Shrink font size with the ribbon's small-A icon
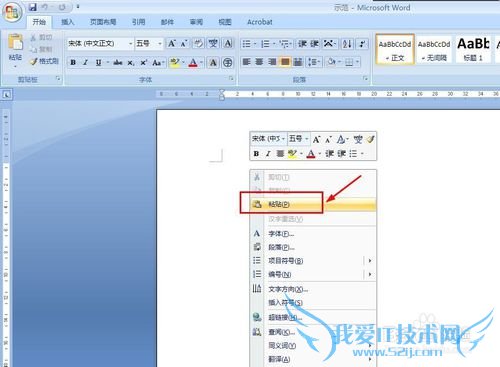This screenshot has width=500, height=367. 184,44
